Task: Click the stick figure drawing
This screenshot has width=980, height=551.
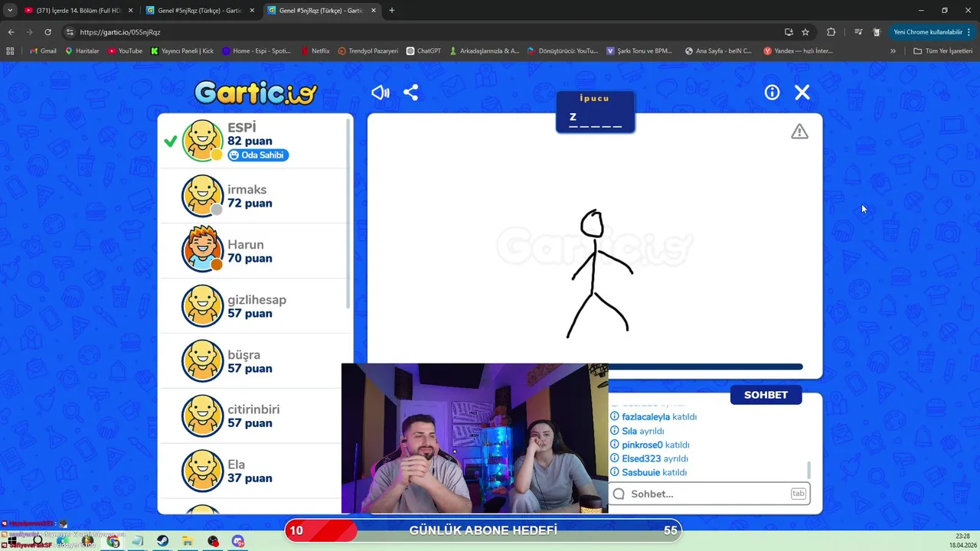Action: tap(599, 273)
